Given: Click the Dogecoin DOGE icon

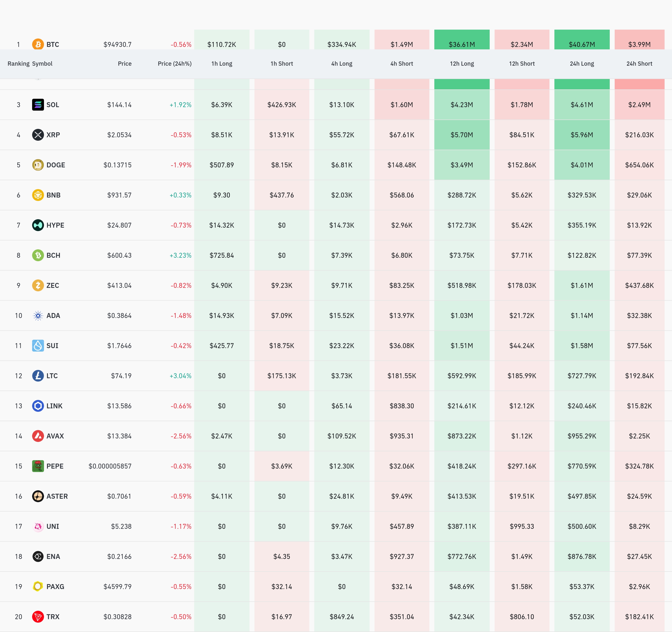Looking at the screenshot, I should click(x=38, y=165).
